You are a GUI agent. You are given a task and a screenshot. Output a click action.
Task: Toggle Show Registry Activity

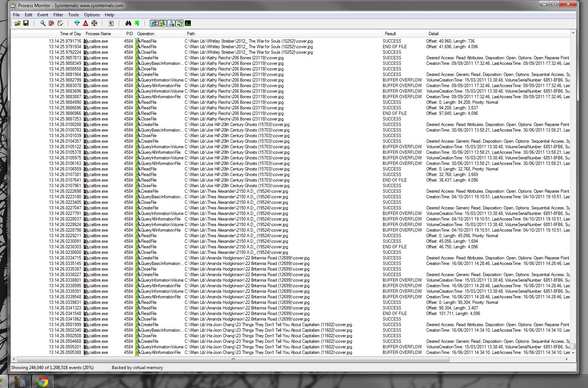(154, 23)
